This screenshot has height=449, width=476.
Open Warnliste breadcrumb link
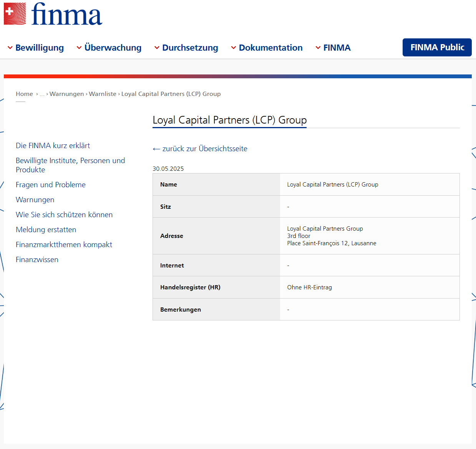point(103,94)
